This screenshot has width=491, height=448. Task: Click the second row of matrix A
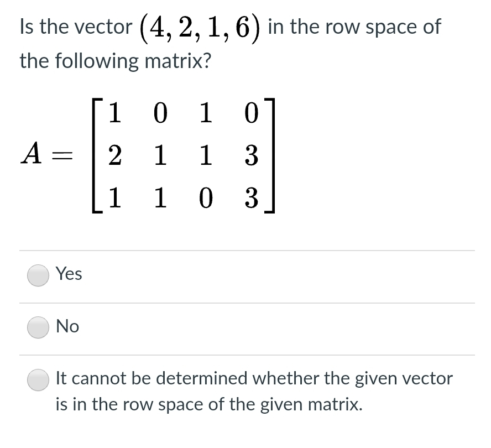(x=182, y=155)
